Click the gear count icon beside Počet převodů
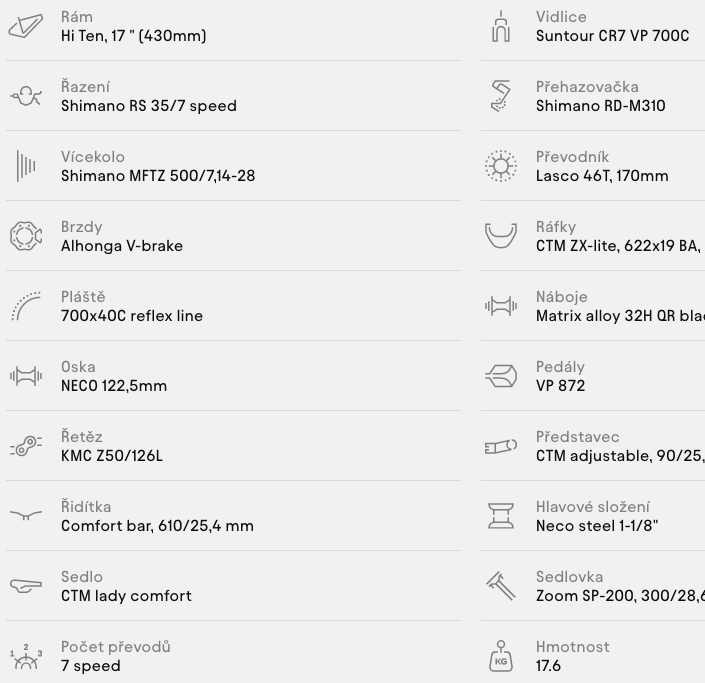This screenshot has height=683, width=705. coord(26,657)
